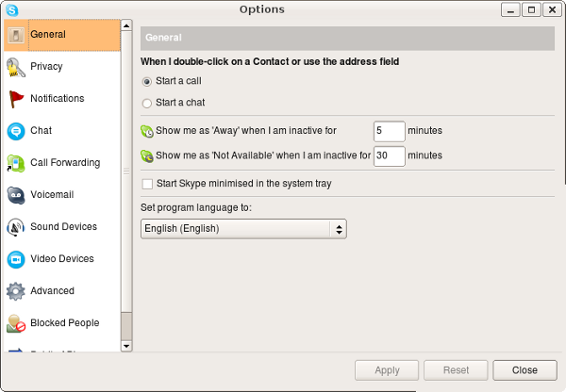Open the Advanced gear icon
566x392 pixels.
click(15, 291)
